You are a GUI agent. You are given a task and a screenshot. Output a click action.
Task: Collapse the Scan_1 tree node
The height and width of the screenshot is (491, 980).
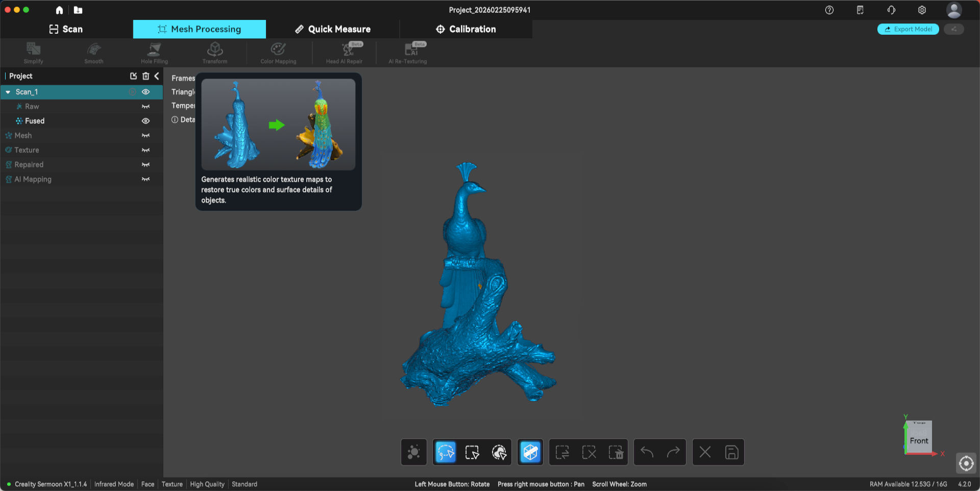click(x=8, y=92)
